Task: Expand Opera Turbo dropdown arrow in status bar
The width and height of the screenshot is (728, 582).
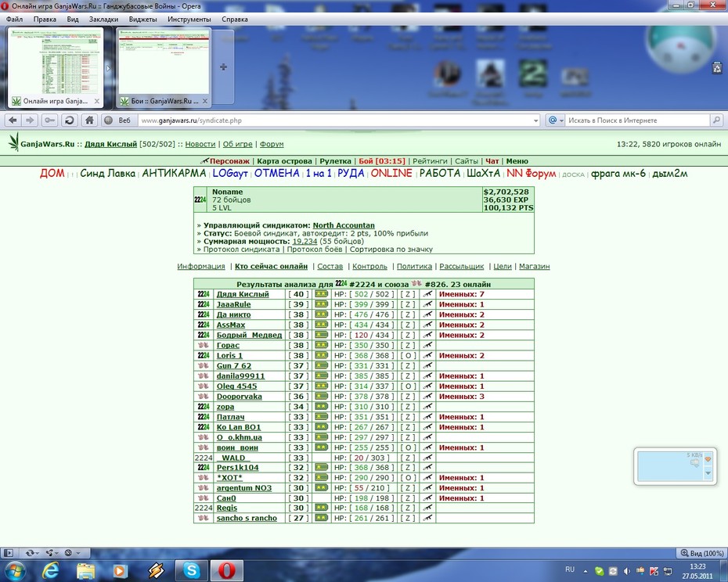Action: pyautogui.click(x=78, y=553)
